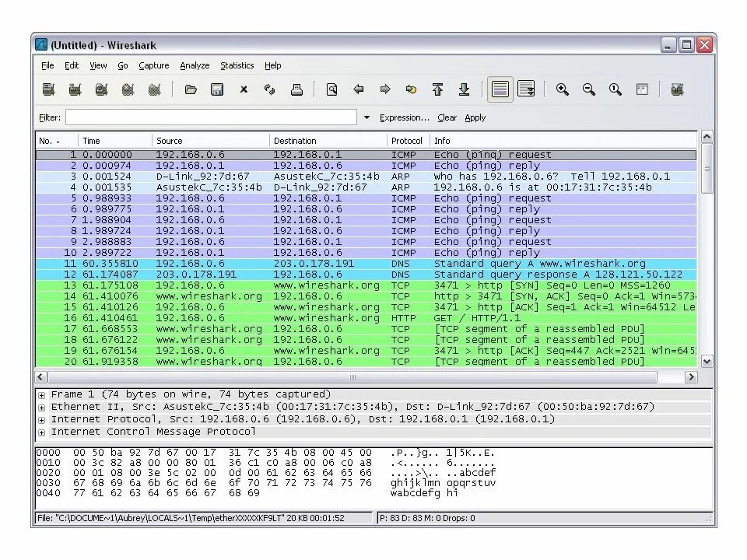Open the Edit menu

point(72,65)
